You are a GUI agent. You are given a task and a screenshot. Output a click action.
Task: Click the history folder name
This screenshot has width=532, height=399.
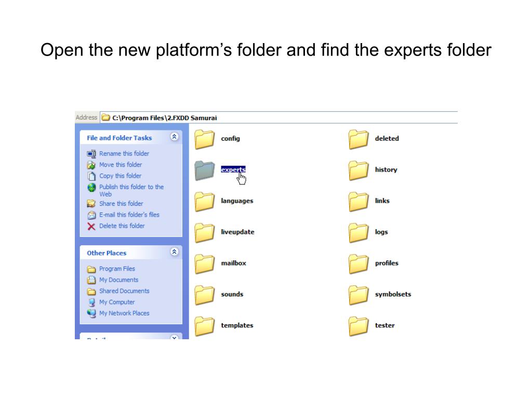pos(386,170)
